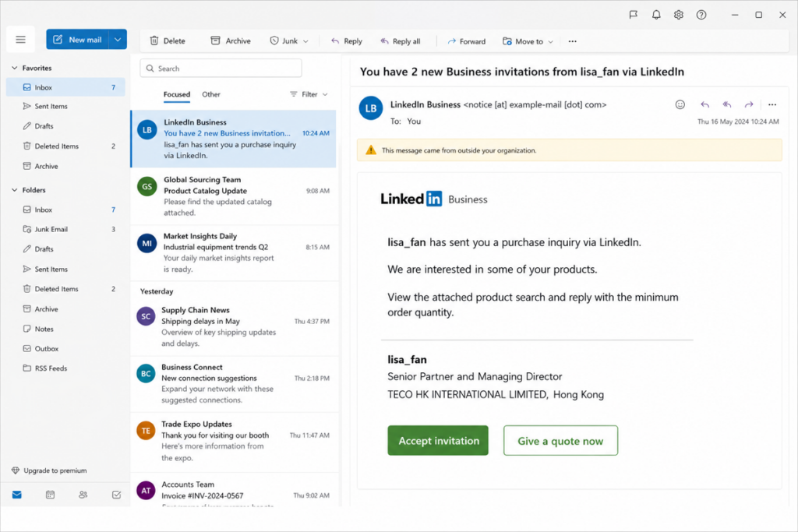This screenshot has height=532, width=798.
Task: Add emoji reaction to message
Action: pos(680,105)
